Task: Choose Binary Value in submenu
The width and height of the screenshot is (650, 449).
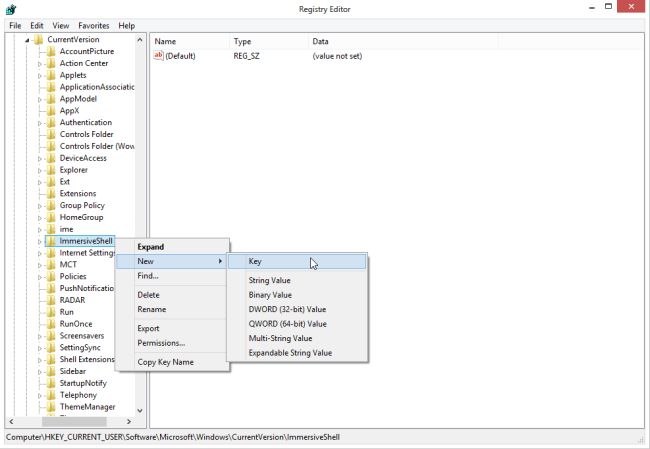Action: pos(297,295)
